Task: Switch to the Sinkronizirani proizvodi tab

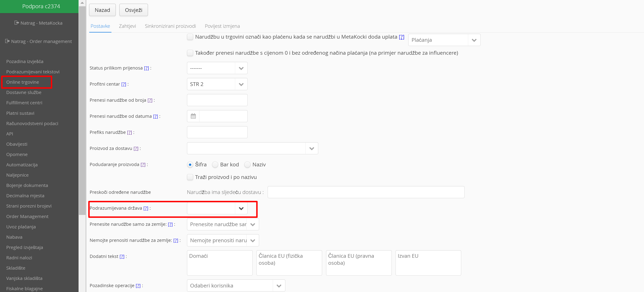Action: [170, 26]
